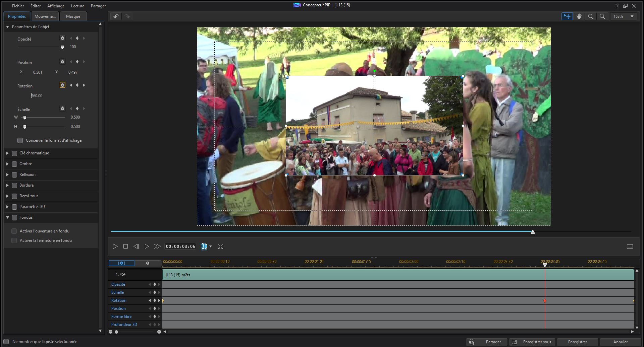644x347 pixels.
Task: Click the fast forward icon
Action: point(157,247)
